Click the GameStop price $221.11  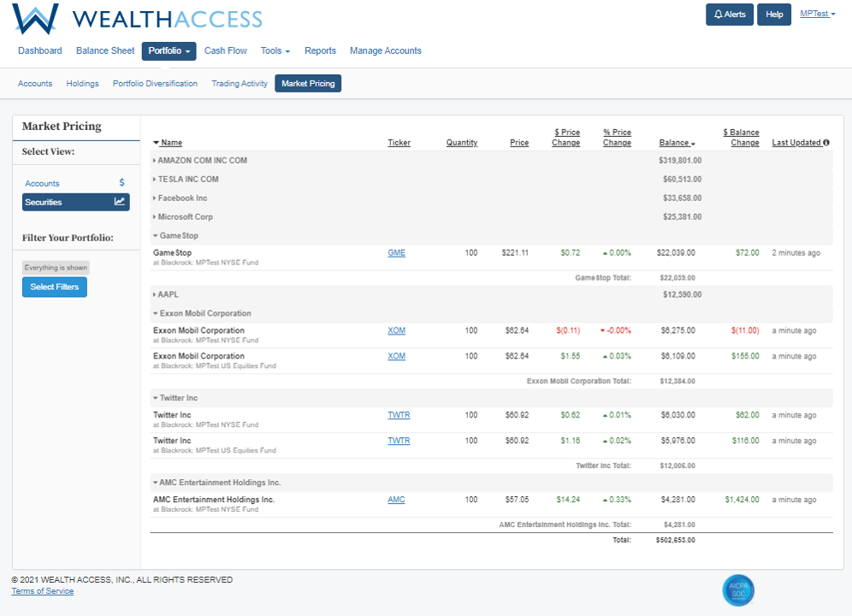515,252
